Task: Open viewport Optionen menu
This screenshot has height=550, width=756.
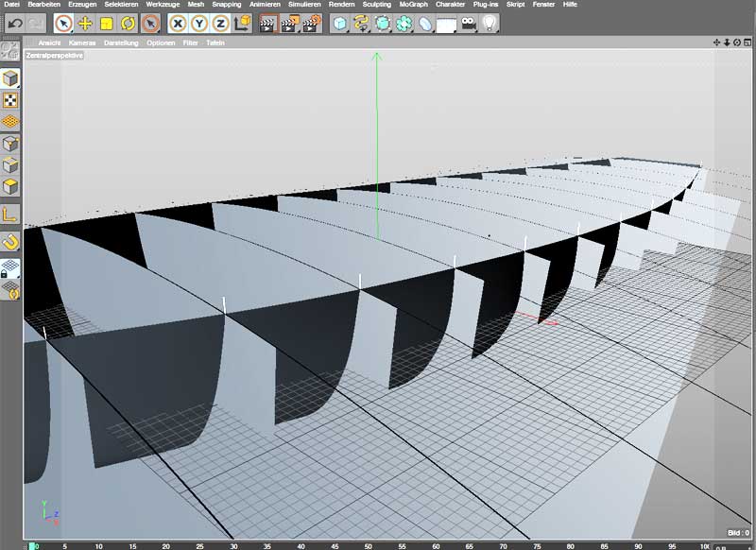Action: (x=161, y=43)
